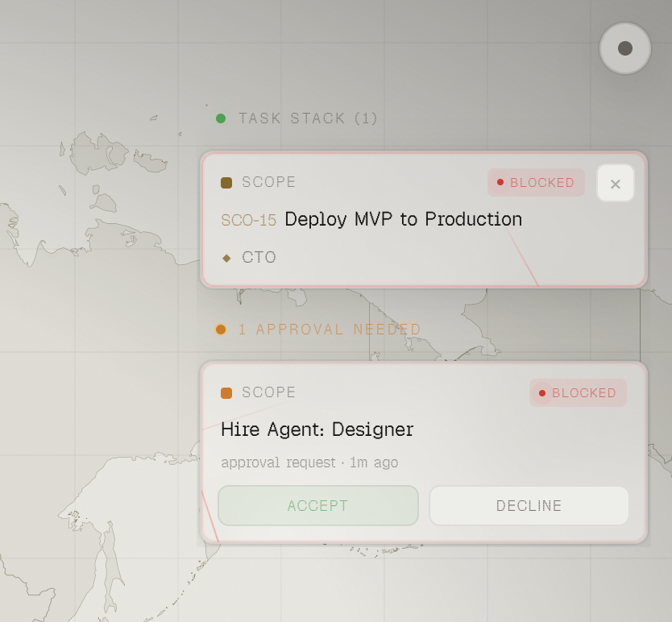Click the Blocked badge on Hire Agent card
This screenshot has height=622, width=672.
[x=579, y=392]
